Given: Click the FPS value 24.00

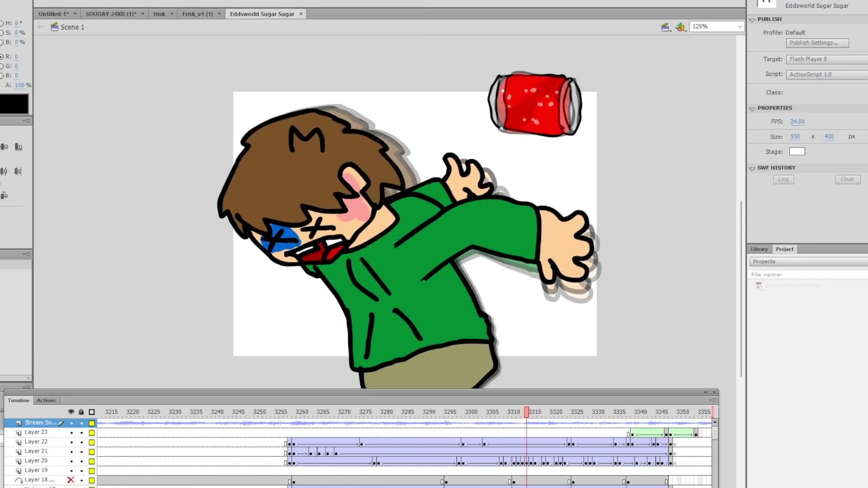Looking at the screenshot, I should pos(797,122).
